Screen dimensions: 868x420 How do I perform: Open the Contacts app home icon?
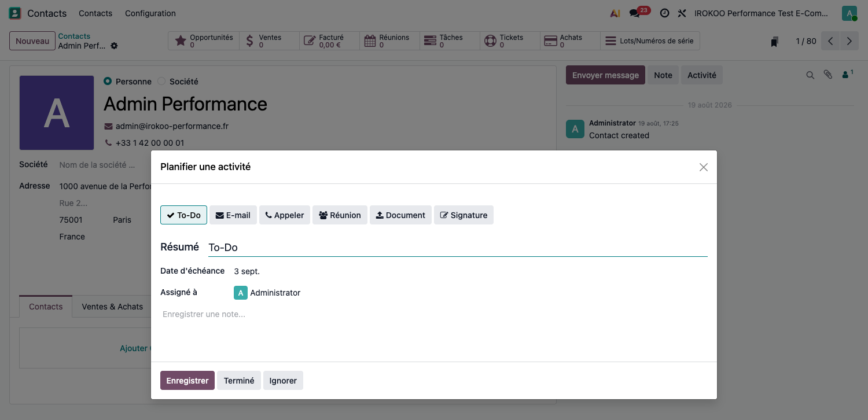point(15,13)
